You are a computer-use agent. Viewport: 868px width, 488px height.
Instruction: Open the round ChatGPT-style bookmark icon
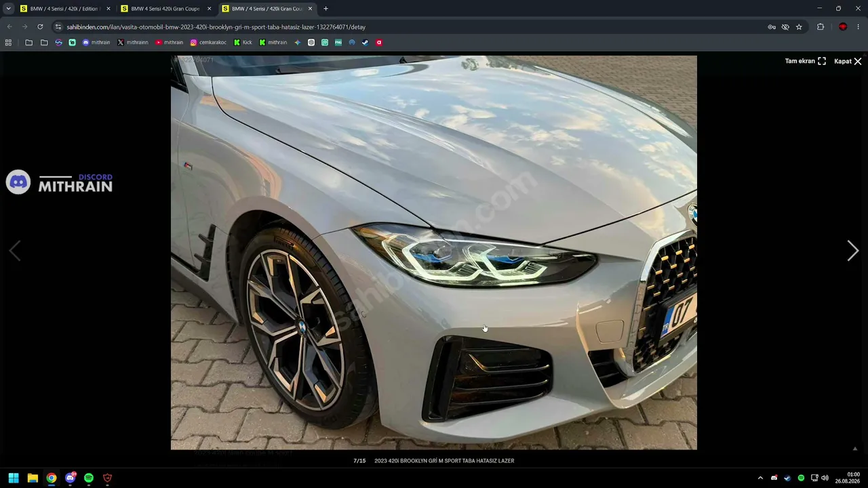[x=311, y=42]
